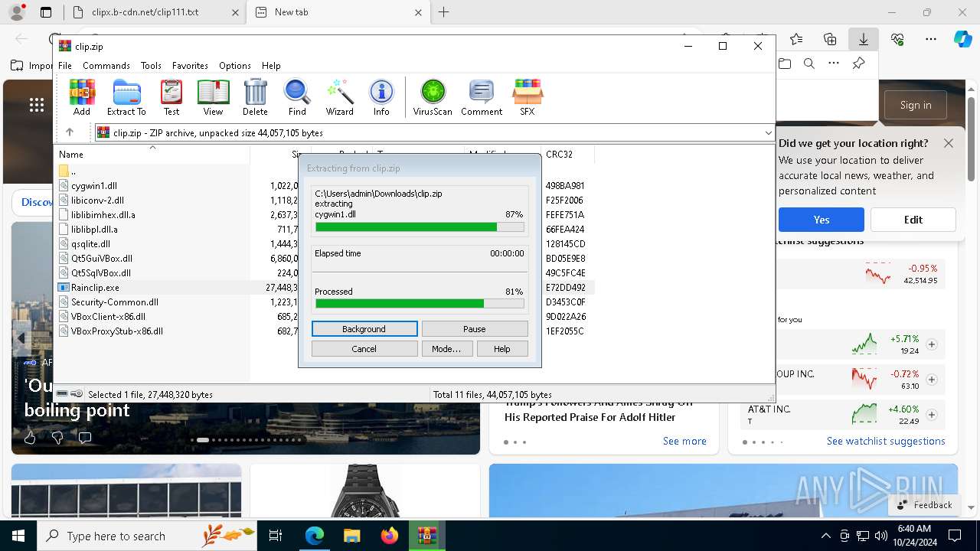Viewport: 980px width, 551px height.
Task: Sort by the CRC32 column header
Action: coord(567,154)
